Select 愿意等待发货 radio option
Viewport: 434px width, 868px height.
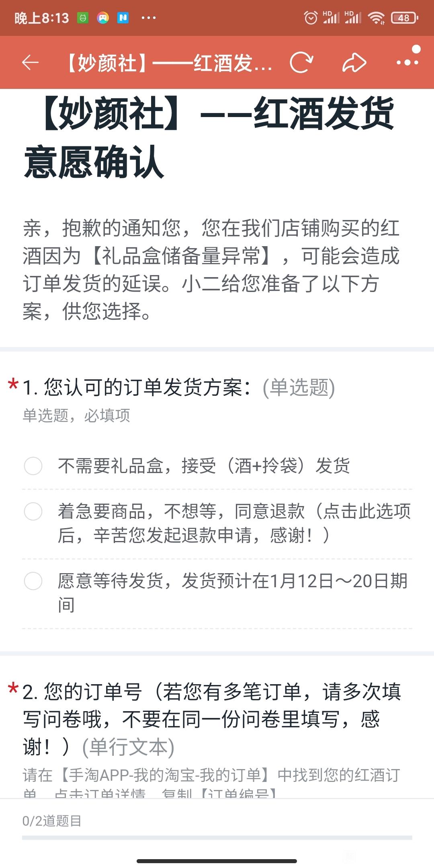point(33,581)
